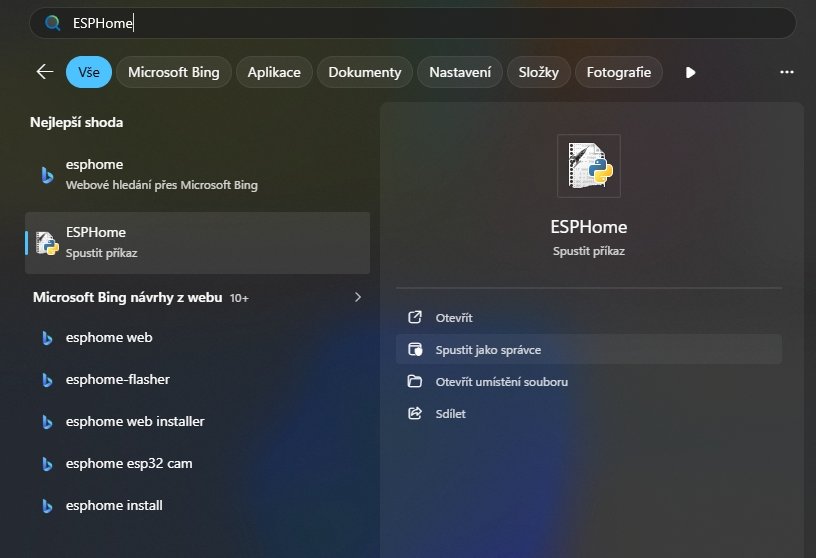This screenshot has height=558, width=816.
Task: Choose Otevřít action
Action: click(x=589, y=318)
